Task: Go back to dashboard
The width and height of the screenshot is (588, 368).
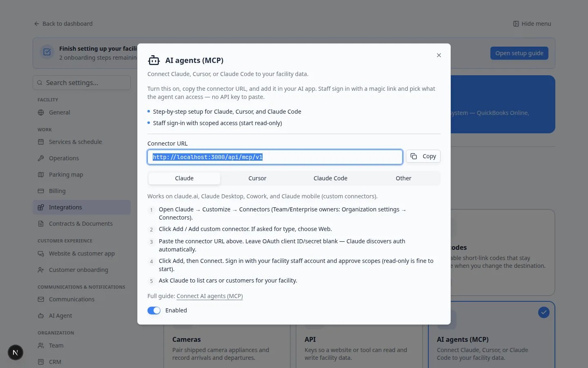Action: 63,24
